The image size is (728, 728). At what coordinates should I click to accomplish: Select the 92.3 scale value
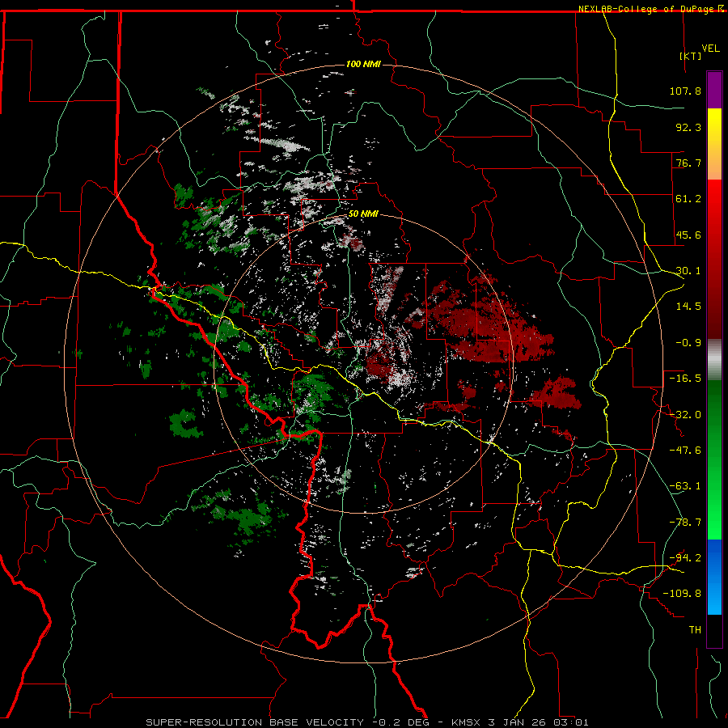coord(688,127)
